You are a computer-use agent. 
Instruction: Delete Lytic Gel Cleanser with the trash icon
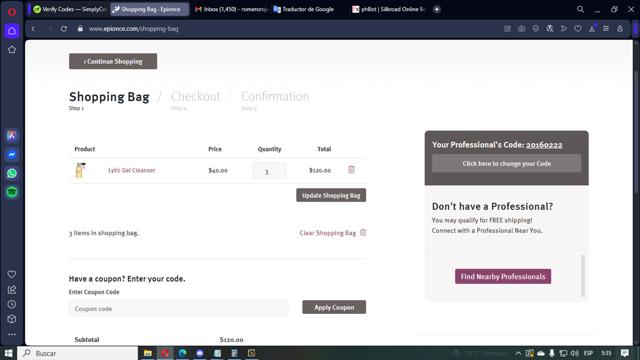tap(351, 170)
